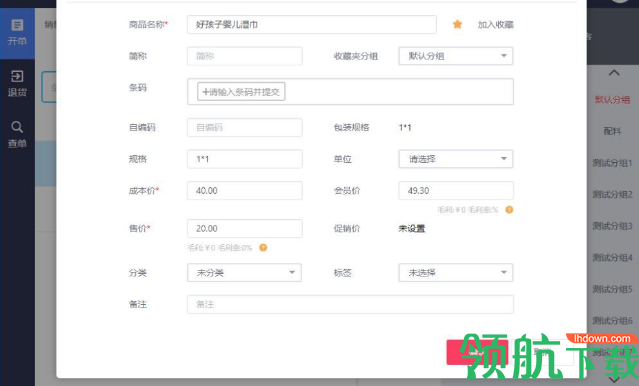Click the 成本价 input field
This screenshot has width=639, height=386.
coord(245,191)
